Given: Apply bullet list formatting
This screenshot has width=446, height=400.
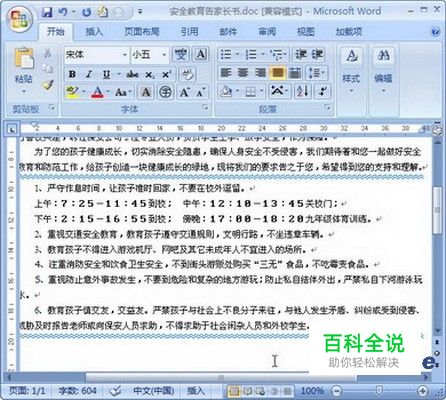Looking at the screenshot, I should [226, 54].
